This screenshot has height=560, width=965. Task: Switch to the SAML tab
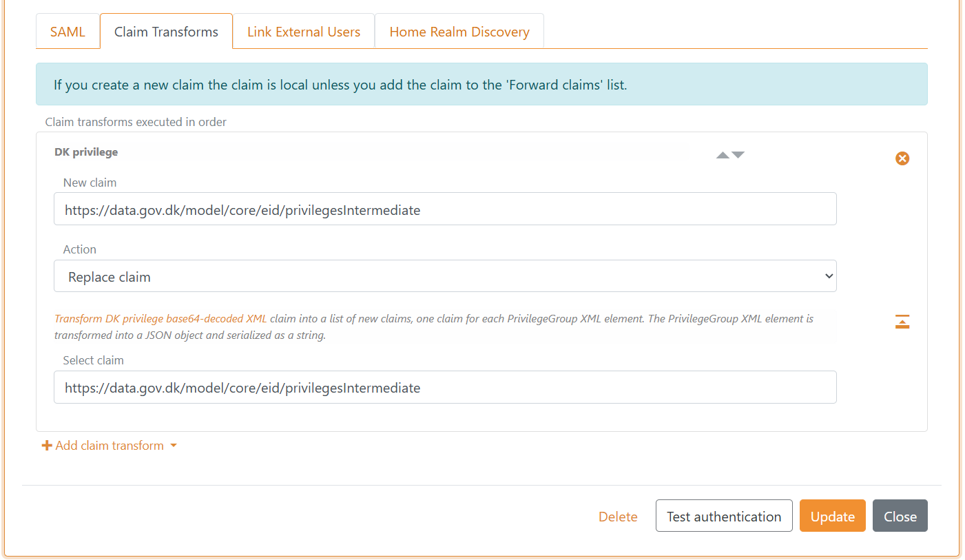68,31
